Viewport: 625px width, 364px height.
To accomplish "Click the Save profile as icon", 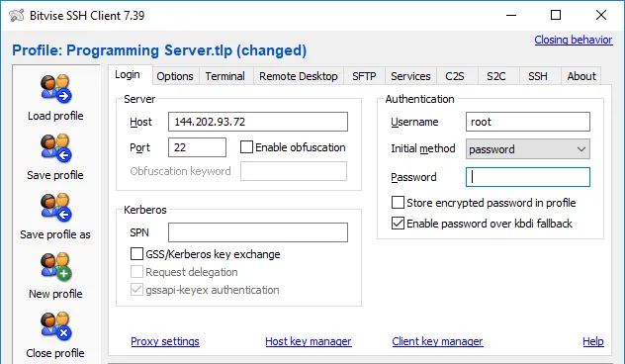I will (x=55, y=208).
